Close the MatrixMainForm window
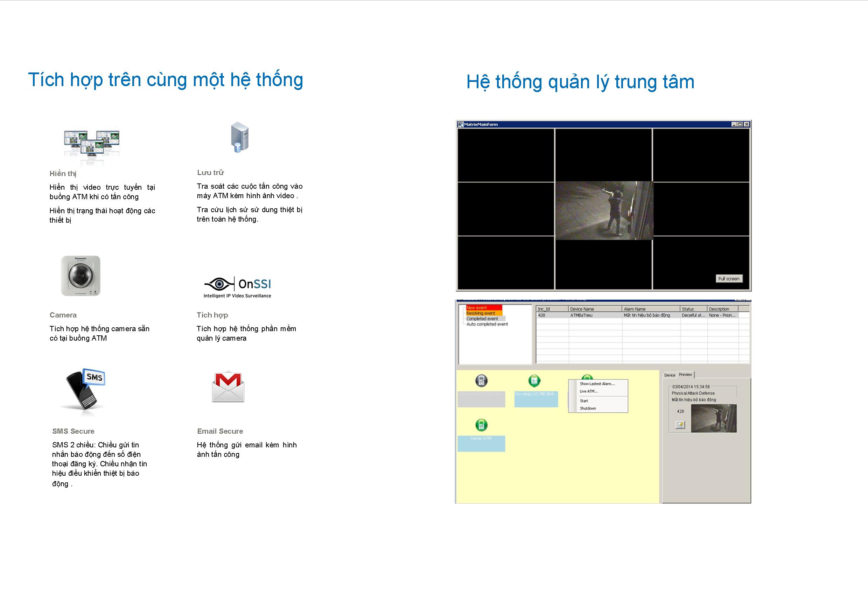Screen dimensions: 868x614 pos(747,124)
